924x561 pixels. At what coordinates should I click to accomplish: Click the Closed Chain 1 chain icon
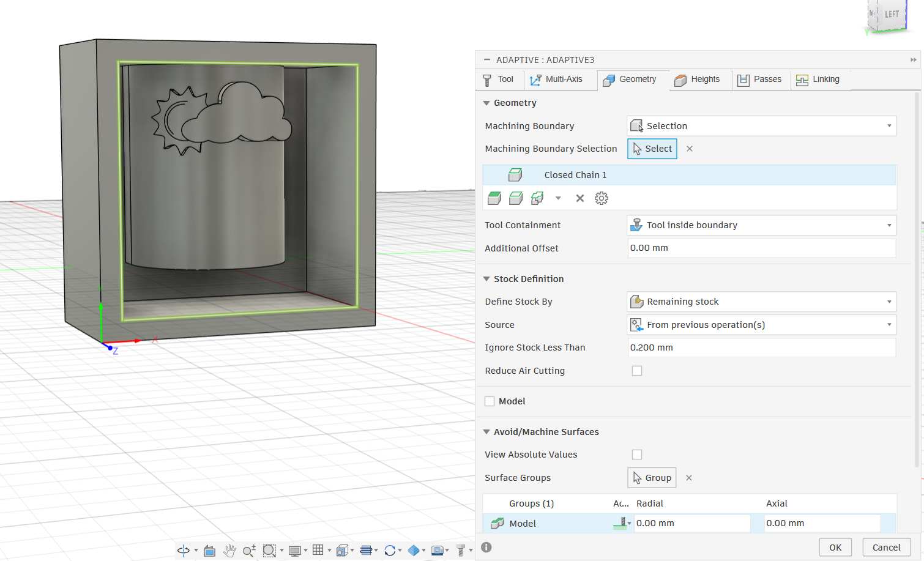(515, 175)
